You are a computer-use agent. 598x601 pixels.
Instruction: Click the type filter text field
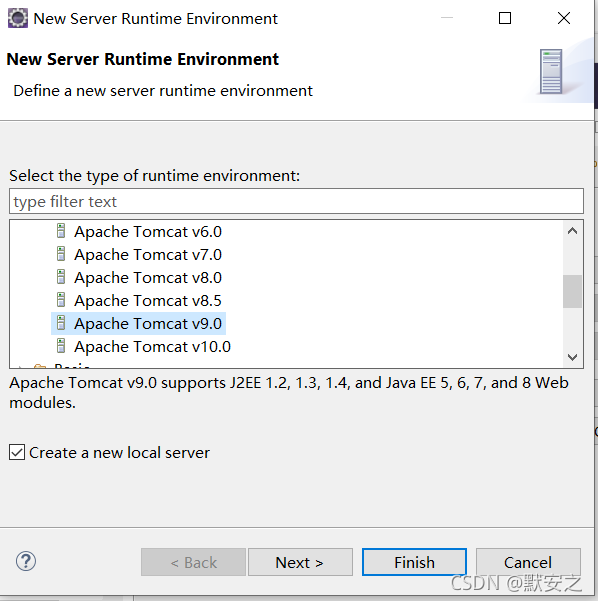tap(296, 201)
